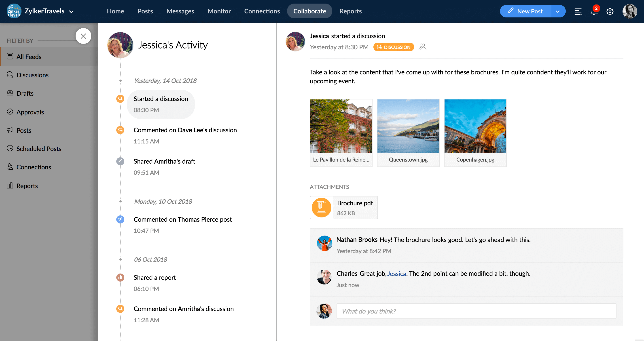Select the Approvals filter
This screenshot has width=644, height=341.
(x=30, y=112)
